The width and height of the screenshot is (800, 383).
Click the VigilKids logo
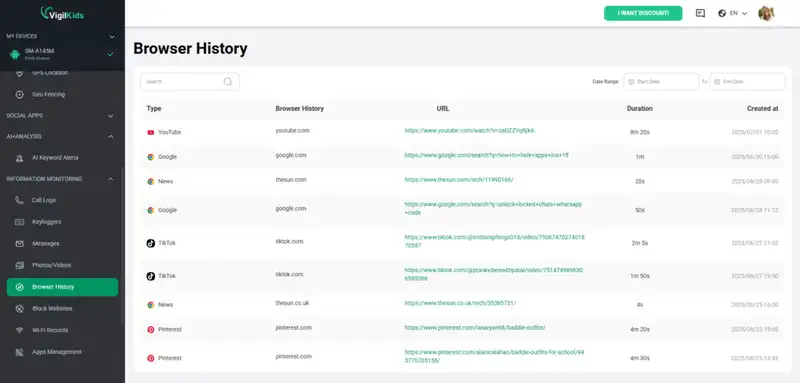pos(62,14)
